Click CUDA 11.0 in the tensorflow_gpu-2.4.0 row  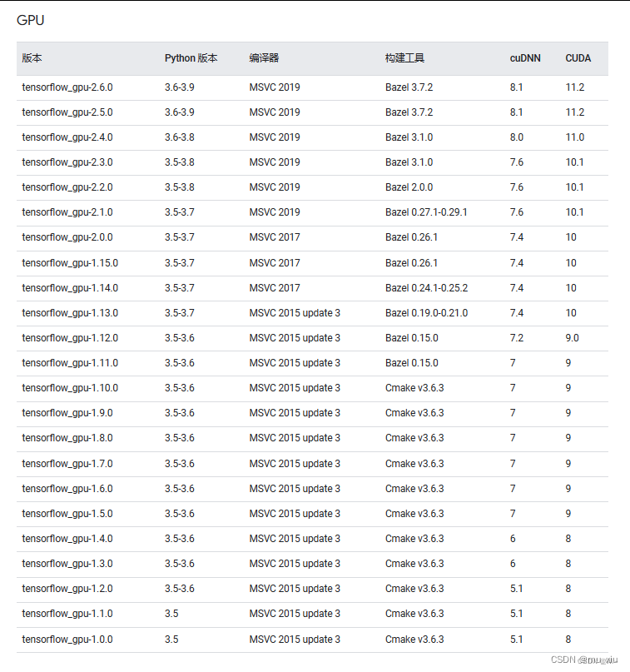tap(575, 137)
